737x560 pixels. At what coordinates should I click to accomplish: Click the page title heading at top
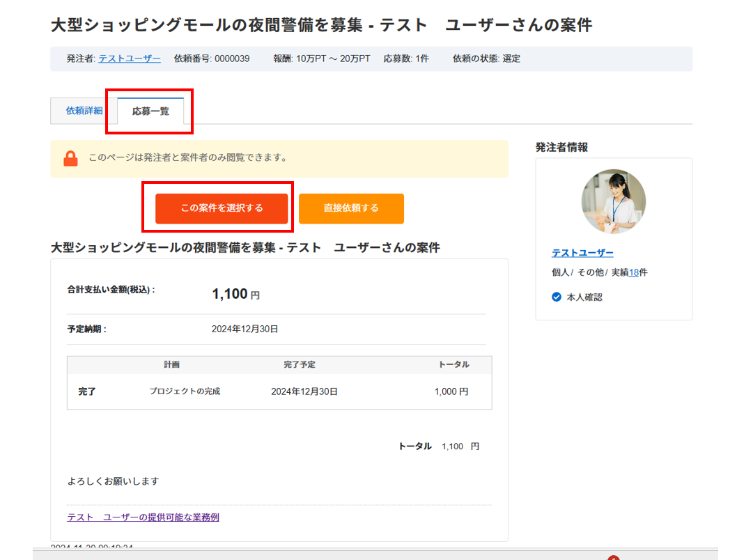pyautogui.click(x=321, y=26)
